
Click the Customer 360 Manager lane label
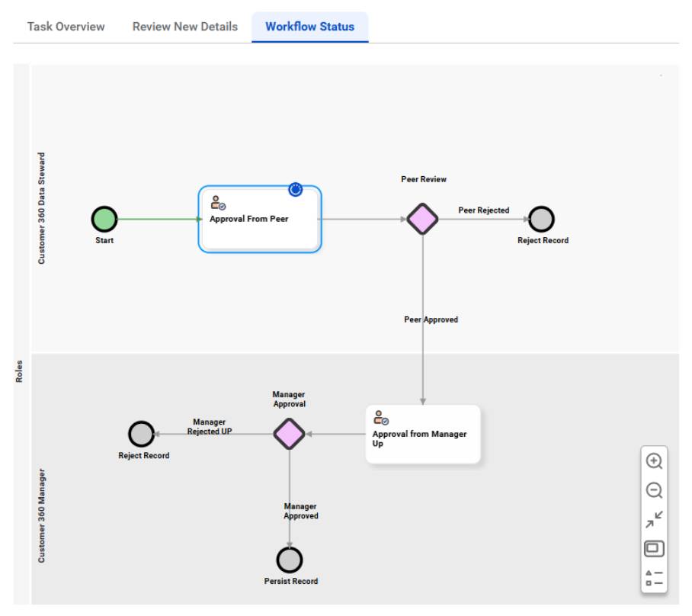point(41,516)
